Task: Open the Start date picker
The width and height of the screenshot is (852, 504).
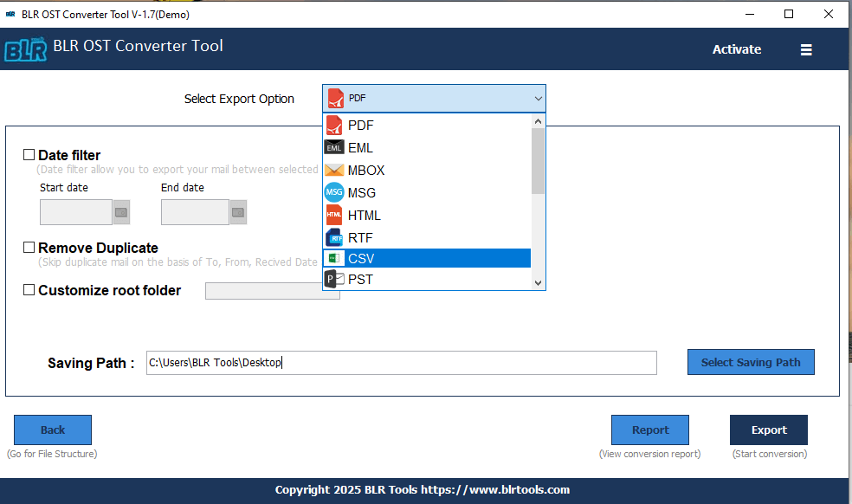Action: pyautogui.click(x=120, y=211)
